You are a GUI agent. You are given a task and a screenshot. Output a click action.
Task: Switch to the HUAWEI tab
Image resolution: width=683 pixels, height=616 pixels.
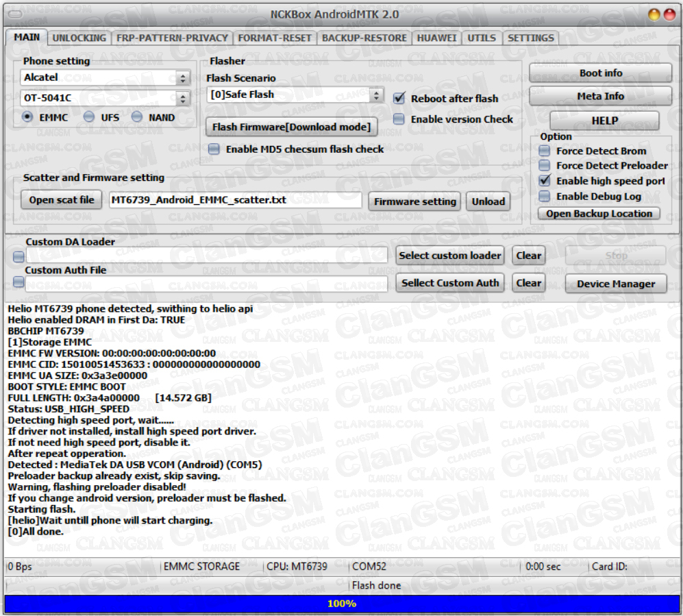[x=436, y=38]
